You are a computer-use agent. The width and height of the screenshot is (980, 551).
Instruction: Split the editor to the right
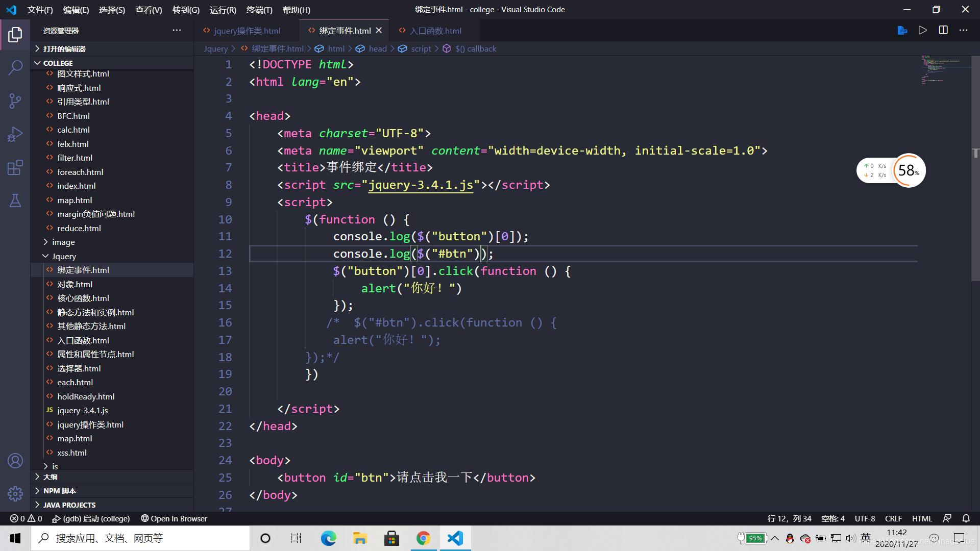943,30
